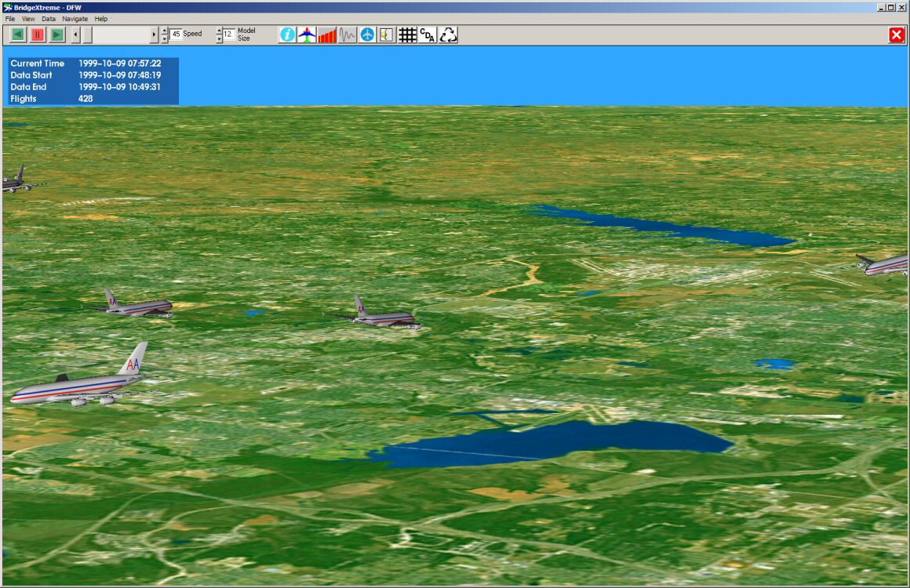Click the red bar chart icon
910x588 pixels.
327,34
